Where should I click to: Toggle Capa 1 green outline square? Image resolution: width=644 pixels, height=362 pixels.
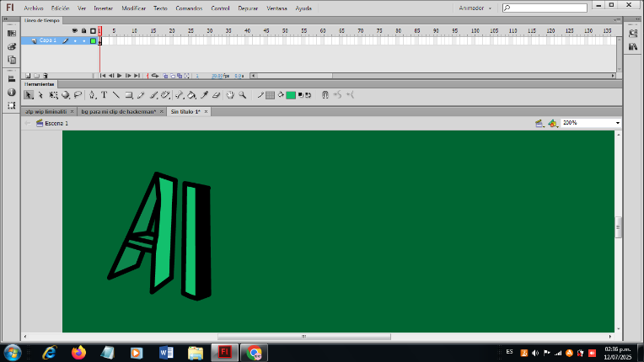pos(93,40)
